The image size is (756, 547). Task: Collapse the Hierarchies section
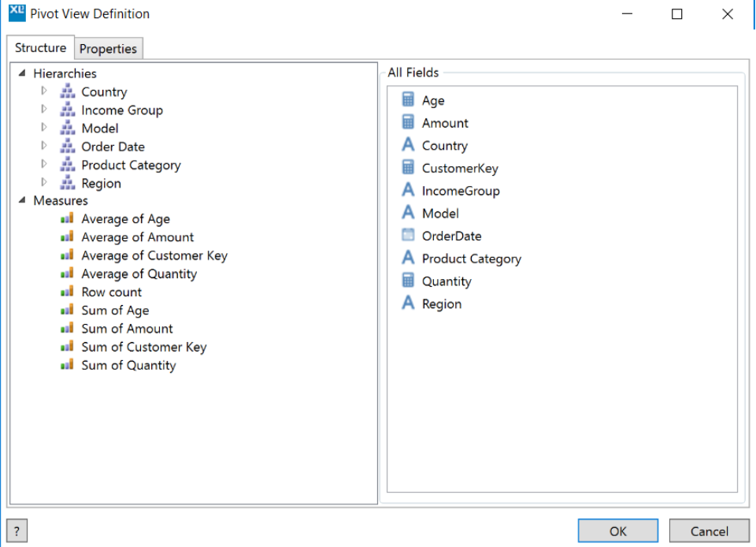pyautogui.click(x=21, y=73)
